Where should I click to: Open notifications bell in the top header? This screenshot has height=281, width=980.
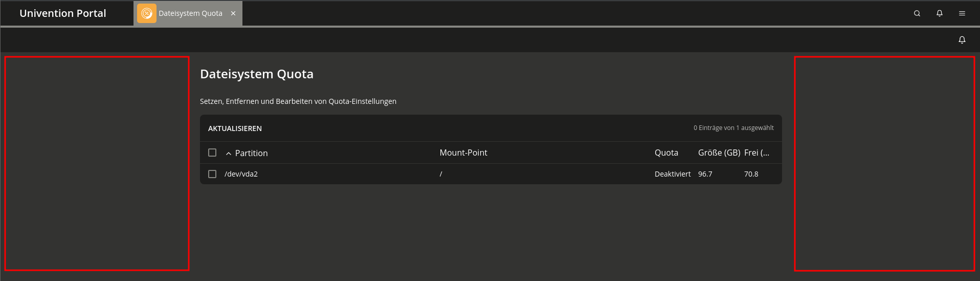940,13
